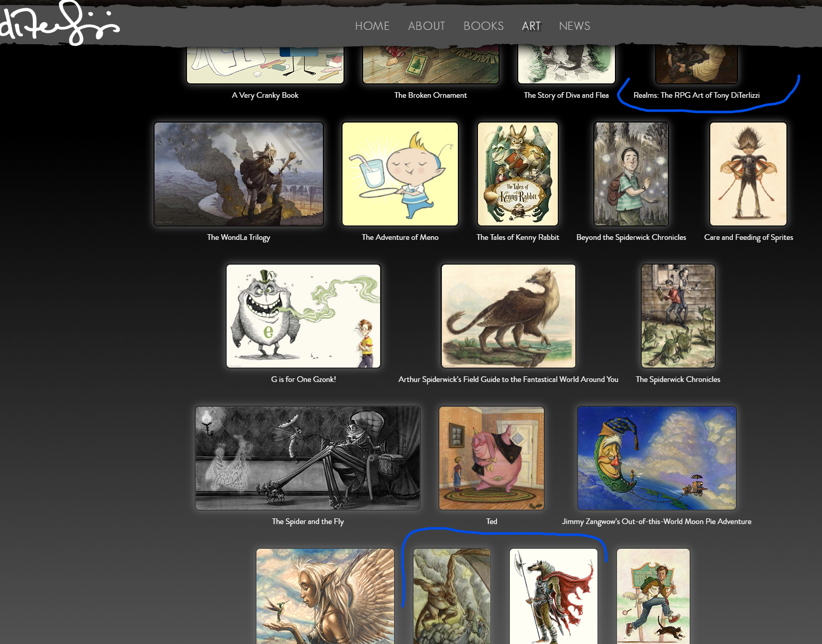
Task: Open the Ted pink creature thumbnail
Action: [x=491, y=458]
